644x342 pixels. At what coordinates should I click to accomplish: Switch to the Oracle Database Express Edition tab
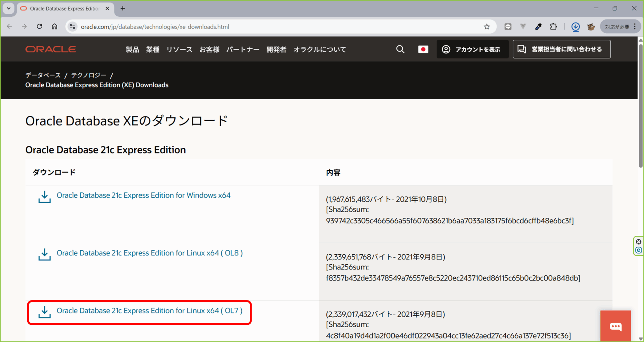pyautogui.click(x=63, y=8)
